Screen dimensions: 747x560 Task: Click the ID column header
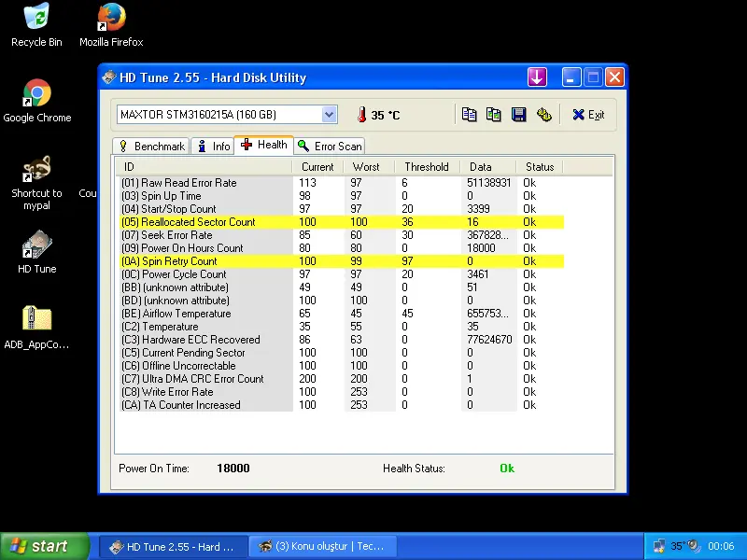(x=204, y=167)
